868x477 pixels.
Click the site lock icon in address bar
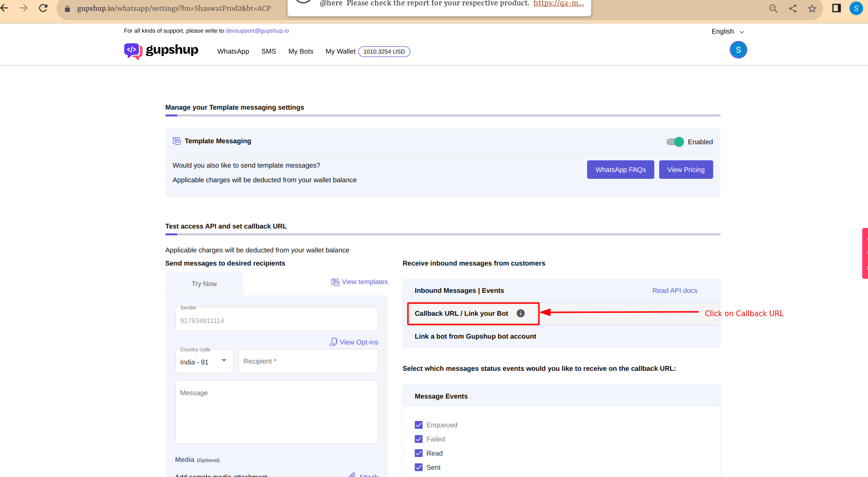point(67,9)
